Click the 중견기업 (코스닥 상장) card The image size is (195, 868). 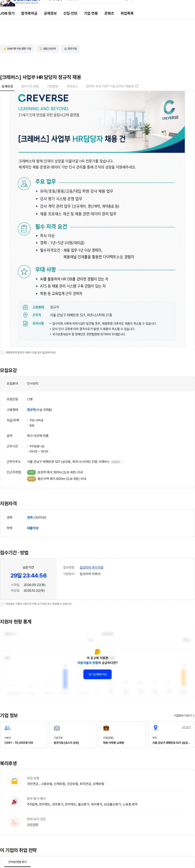coord(73,735)
